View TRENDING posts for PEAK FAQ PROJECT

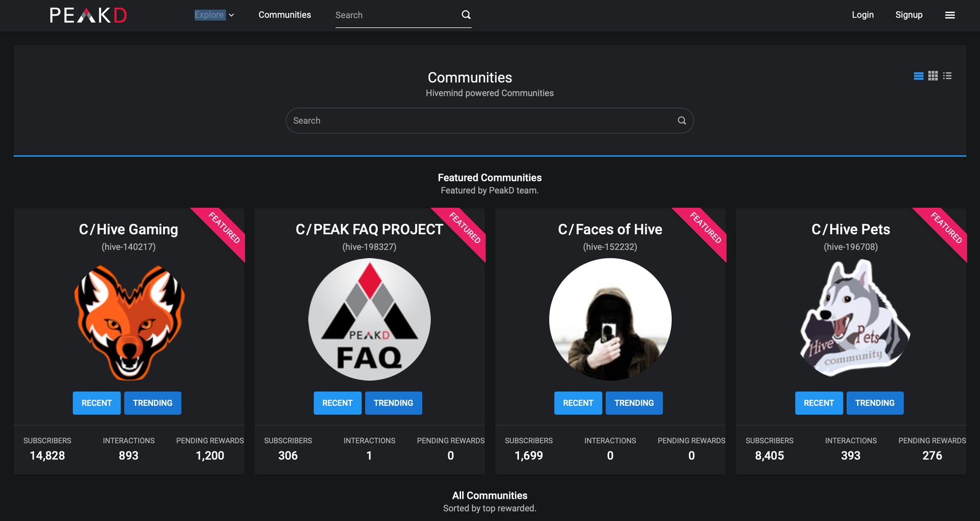393,403
